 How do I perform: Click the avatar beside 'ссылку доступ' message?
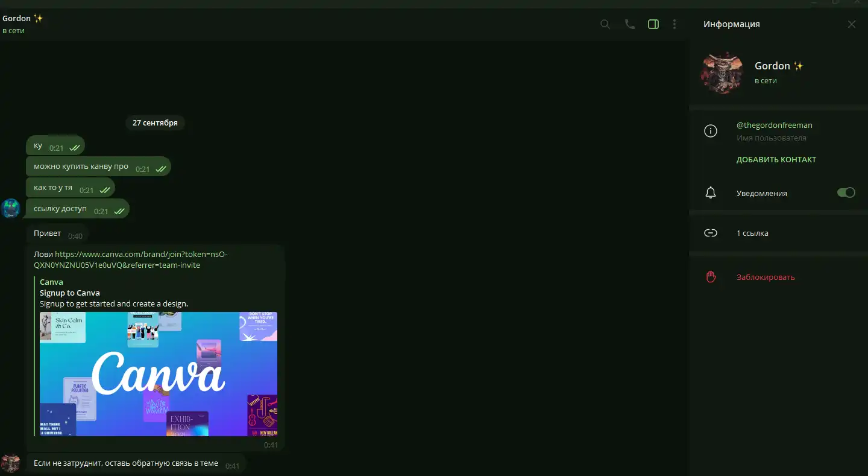tap(11, 208)
